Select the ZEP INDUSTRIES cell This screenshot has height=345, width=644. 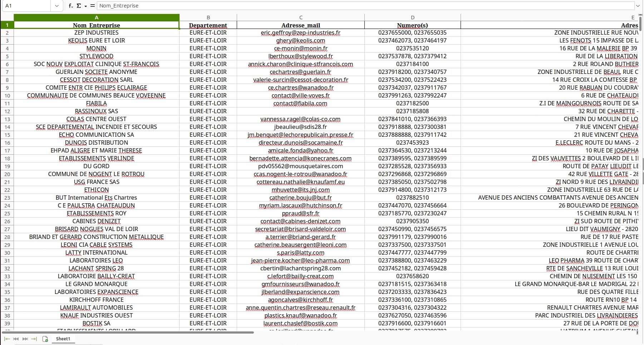pyautogui.click(x=97, y=33)
